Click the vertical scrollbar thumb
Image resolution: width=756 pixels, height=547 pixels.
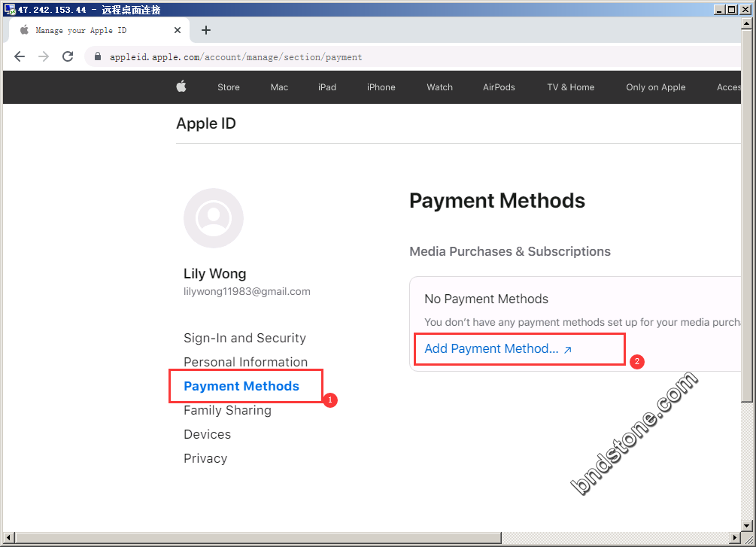coord(747,215)
